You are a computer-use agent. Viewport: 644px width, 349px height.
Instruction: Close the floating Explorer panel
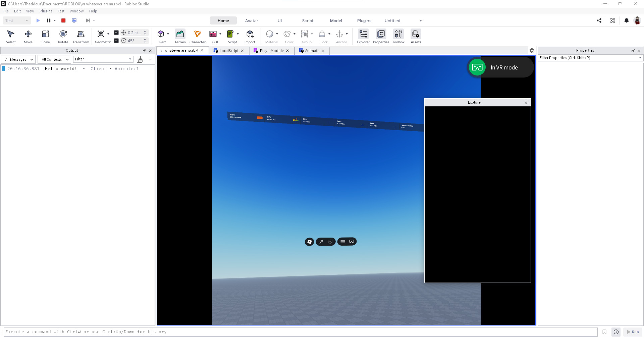click(526, 103)
